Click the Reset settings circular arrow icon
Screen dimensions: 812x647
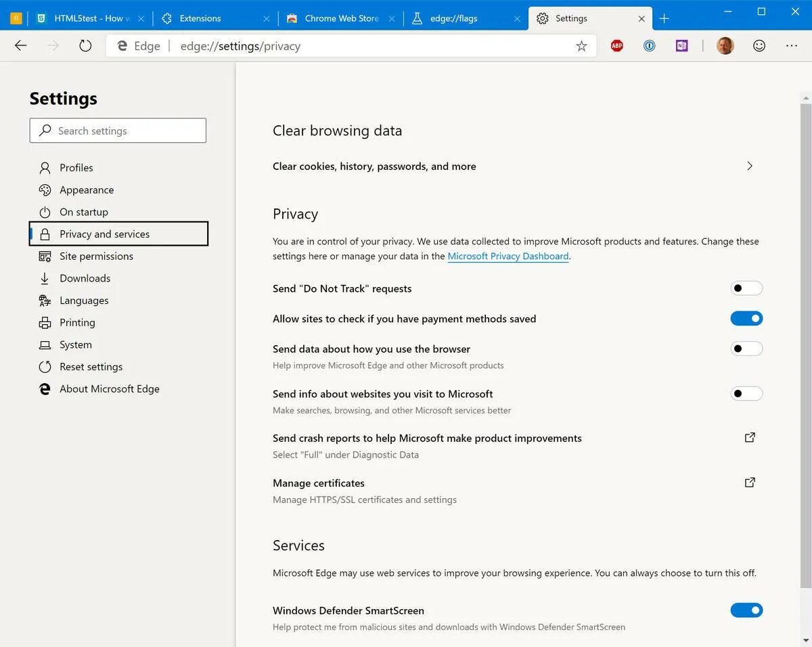click(x=45, y=367)
